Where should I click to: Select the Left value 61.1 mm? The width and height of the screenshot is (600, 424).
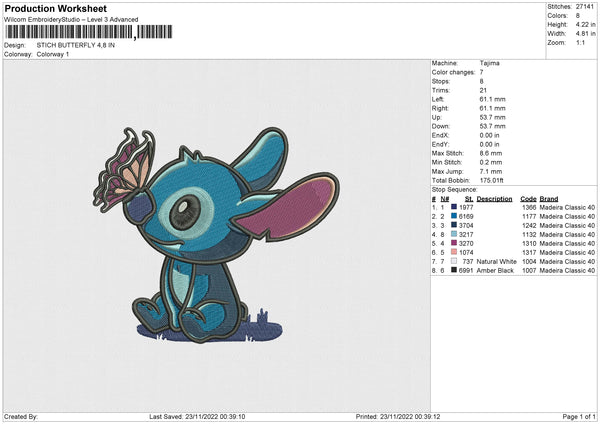click(x=492, y=99)
